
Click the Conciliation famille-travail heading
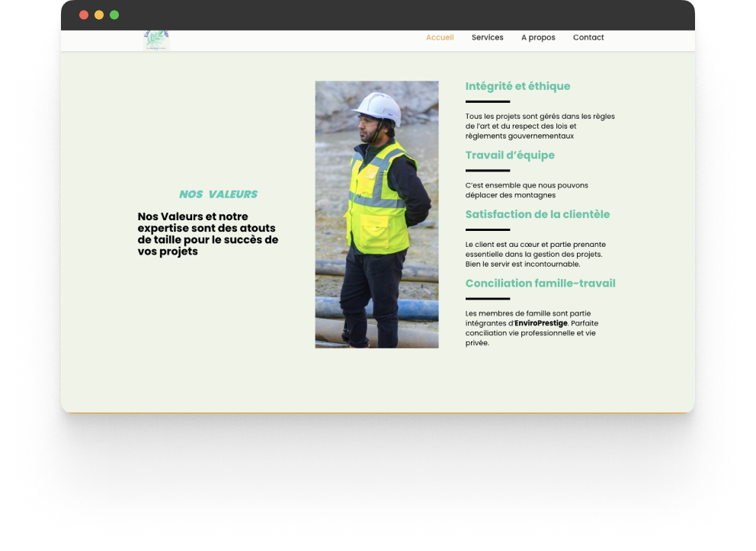coord(540,284)
